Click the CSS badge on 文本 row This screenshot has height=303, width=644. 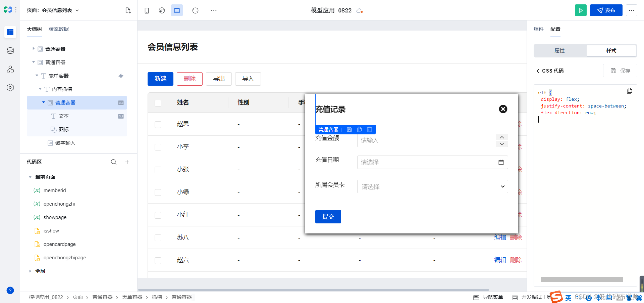pyautogui.click(x=121, y=116)
